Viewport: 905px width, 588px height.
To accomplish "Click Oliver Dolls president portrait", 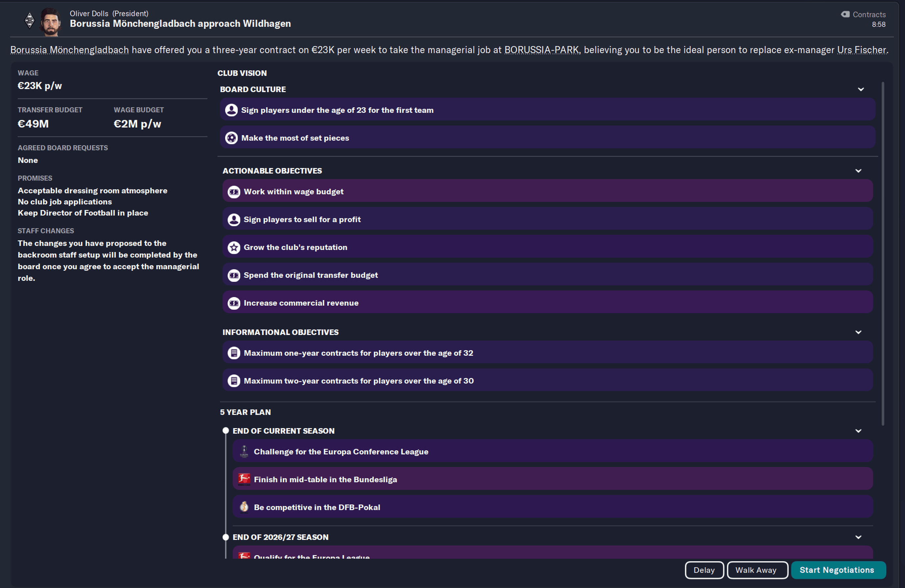I will [x=50, y=22].
